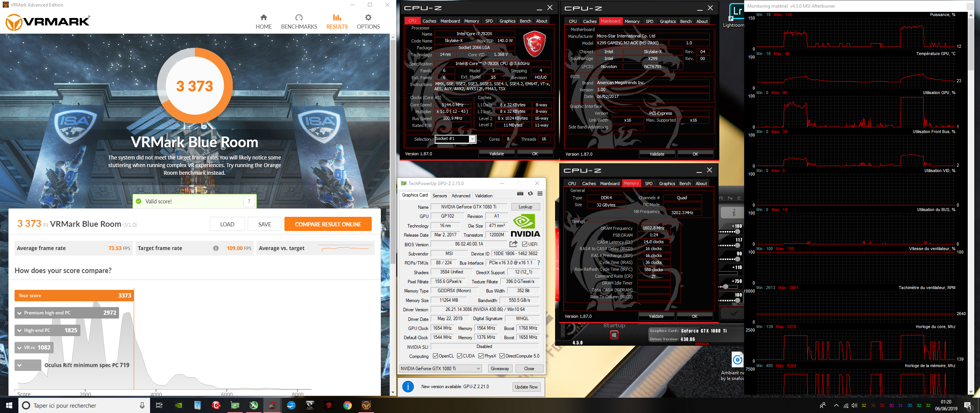Open Google Chrome from taskbar

point(348,405)
